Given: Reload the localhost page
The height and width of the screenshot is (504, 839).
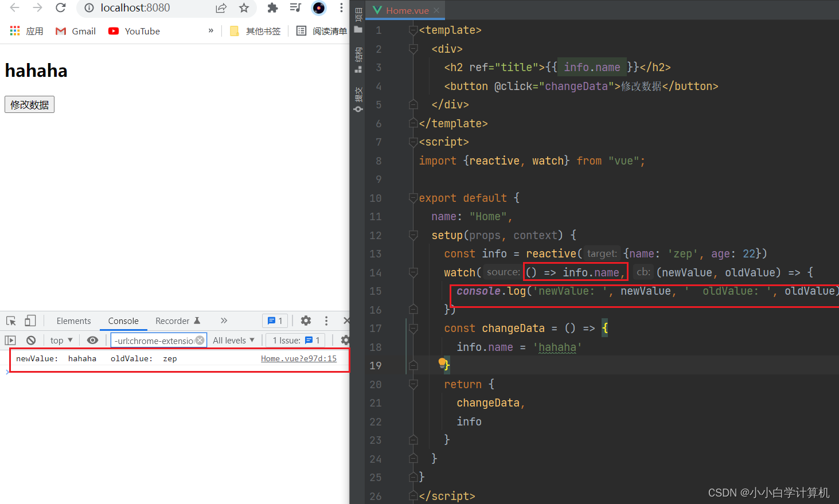Looking at the screenshot, I should coord(60,7).
